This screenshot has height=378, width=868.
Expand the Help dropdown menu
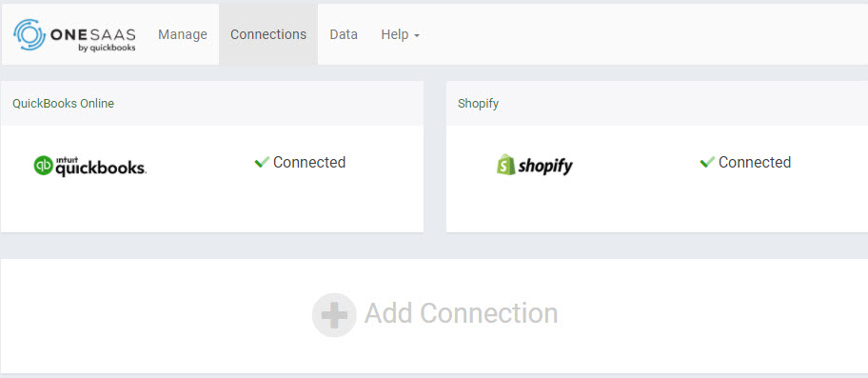[x=401, y=34]
